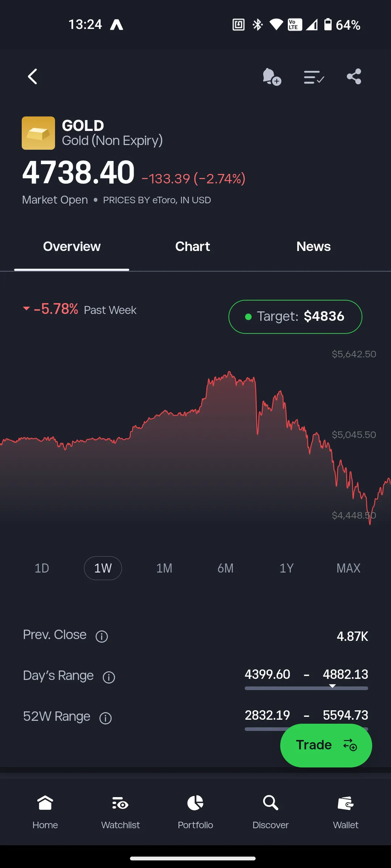Image resolution: width=391 pixels, height=868 pixels.
Task: Tap the back arrow icon
Action: tap(33, 77)
